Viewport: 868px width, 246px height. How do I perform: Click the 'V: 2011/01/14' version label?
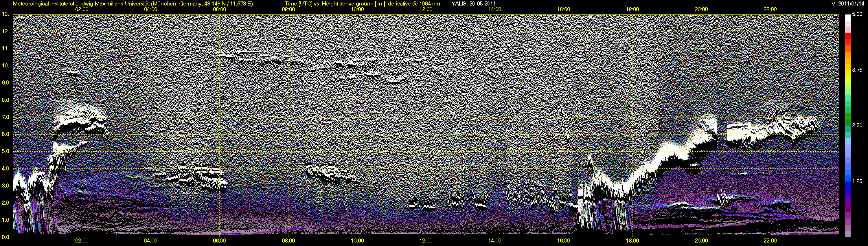tap(848, 4)
